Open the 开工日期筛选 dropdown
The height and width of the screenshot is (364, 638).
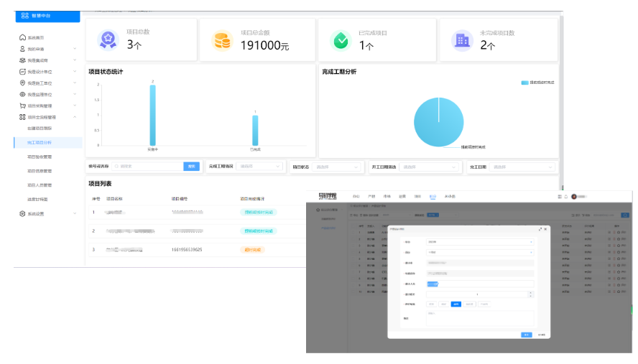click(x=429, y=167)
